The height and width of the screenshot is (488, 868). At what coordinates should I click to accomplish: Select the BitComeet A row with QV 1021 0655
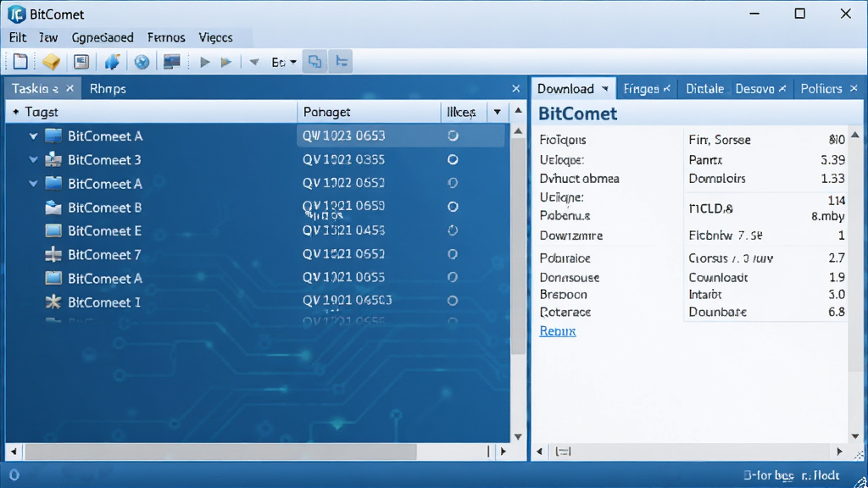[258, 278]
